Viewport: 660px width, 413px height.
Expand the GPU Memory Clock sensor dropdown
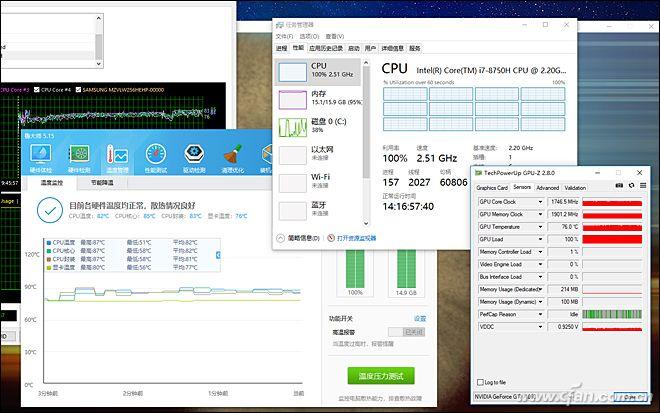tap(540, 214)
